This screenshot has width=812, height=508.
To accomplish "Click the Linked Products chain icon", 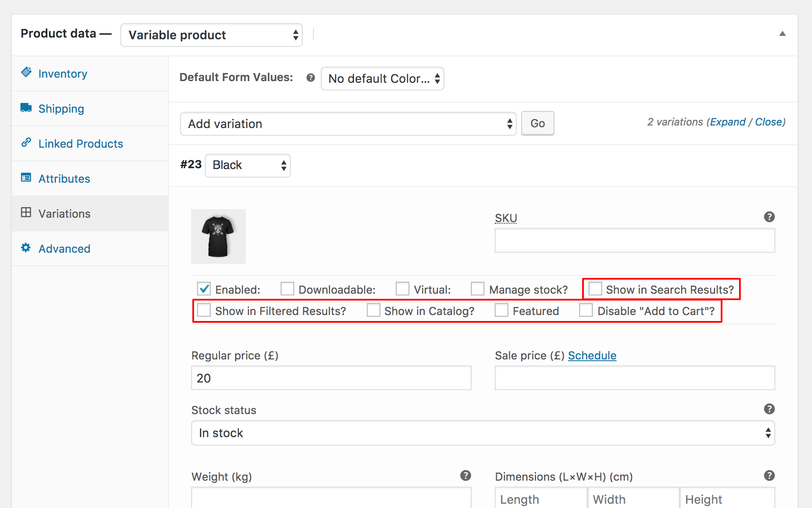I will 26,143.
